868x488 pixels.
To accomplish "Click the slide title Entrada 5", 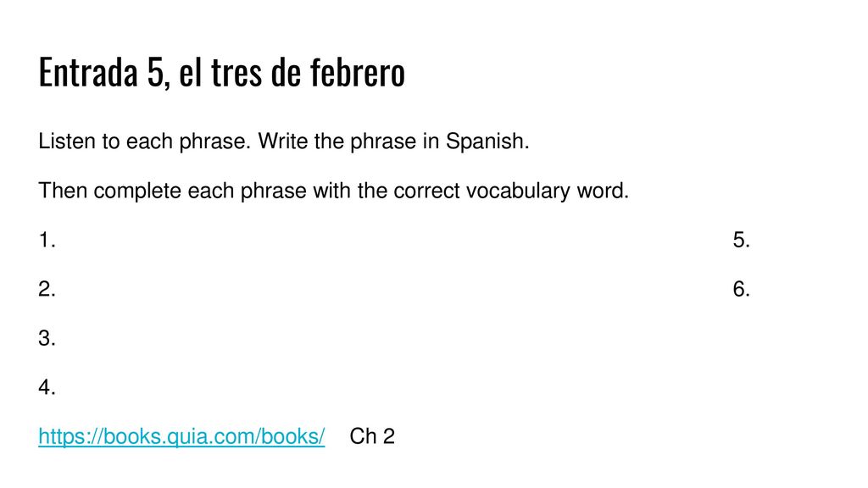I will (221, 73).
